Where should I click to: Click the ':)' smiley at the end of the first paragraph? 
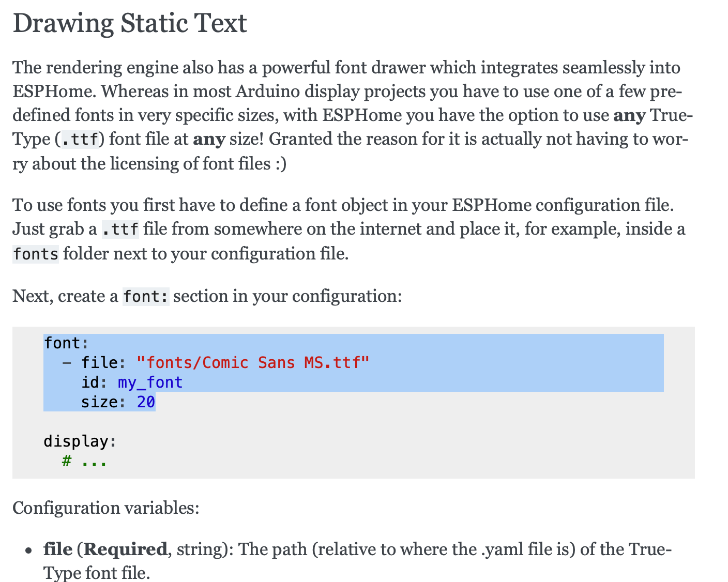click(281, 164)
